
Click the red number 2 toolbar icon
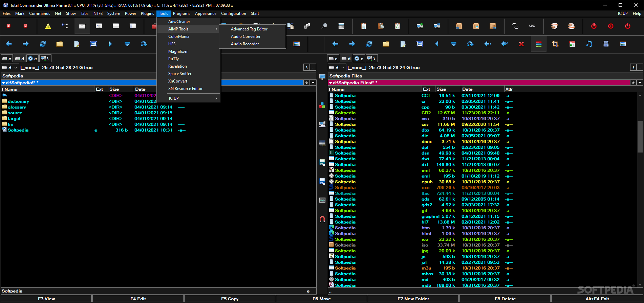(25, 26)
